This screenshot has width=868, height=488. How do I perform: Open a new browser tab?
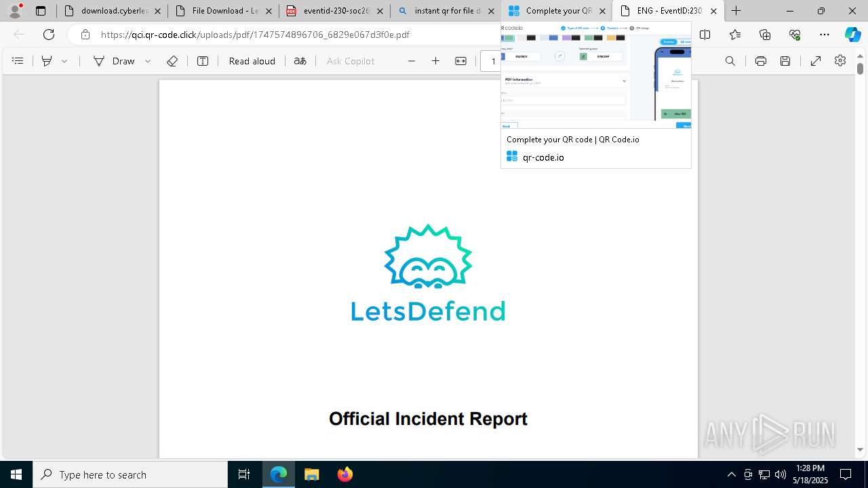point(736,11)
